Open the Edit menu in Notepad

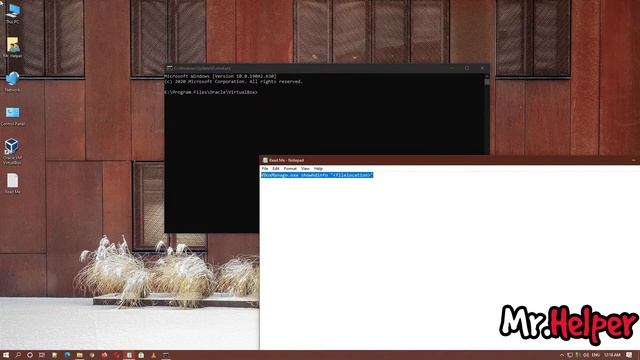(276, 169)
